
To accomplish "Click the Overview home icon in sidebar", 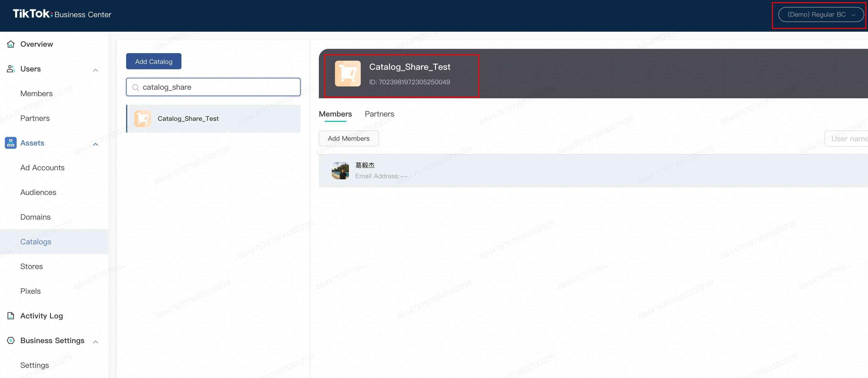I will pos(10,44).
